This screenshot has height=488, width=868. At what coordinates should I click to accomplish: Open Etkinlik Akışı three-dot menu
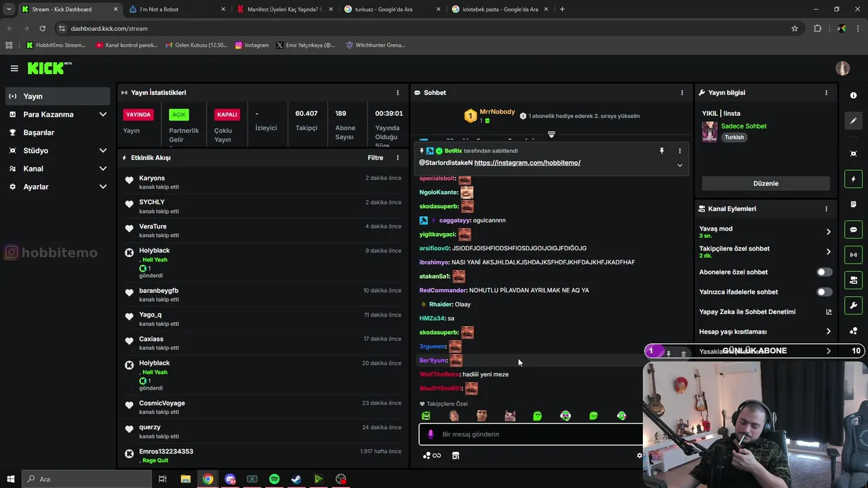tap(398, 158)
